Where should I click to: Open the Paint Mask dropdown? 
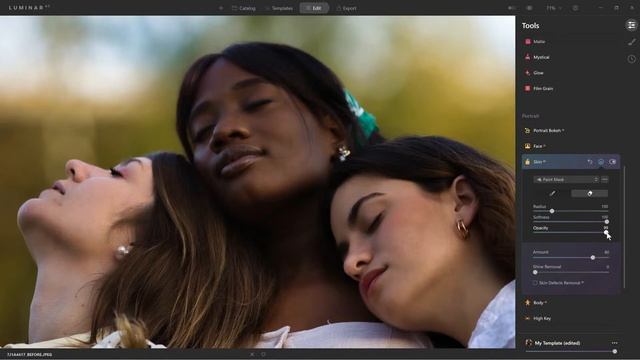[x=566, y=180]
